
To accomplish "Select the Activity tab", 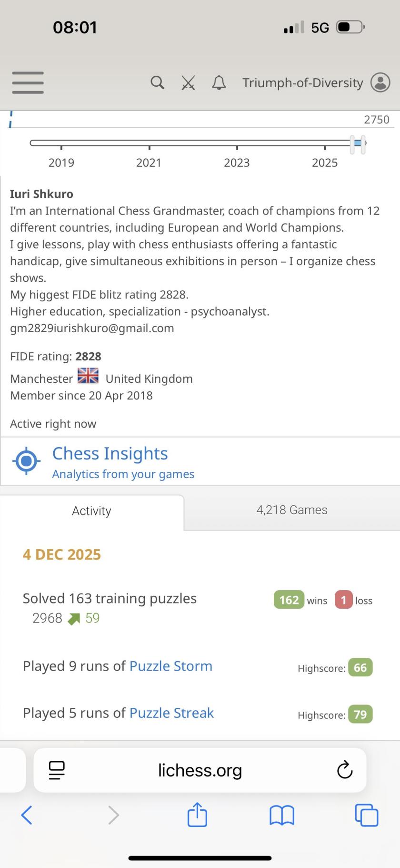I will [91, 511].
